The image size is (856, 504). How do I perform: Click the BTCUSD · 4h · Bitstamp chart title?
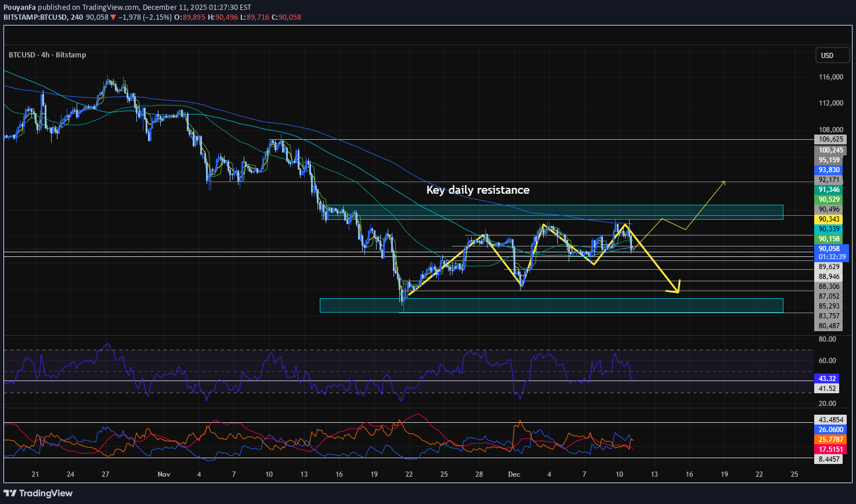47,55
